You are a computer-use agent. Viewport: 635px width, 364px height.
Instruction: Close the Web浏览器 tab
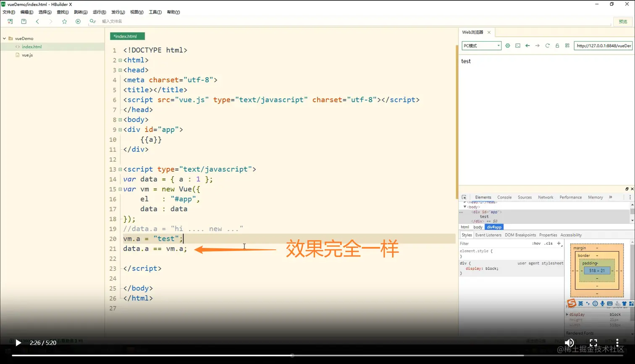(489, 32)
